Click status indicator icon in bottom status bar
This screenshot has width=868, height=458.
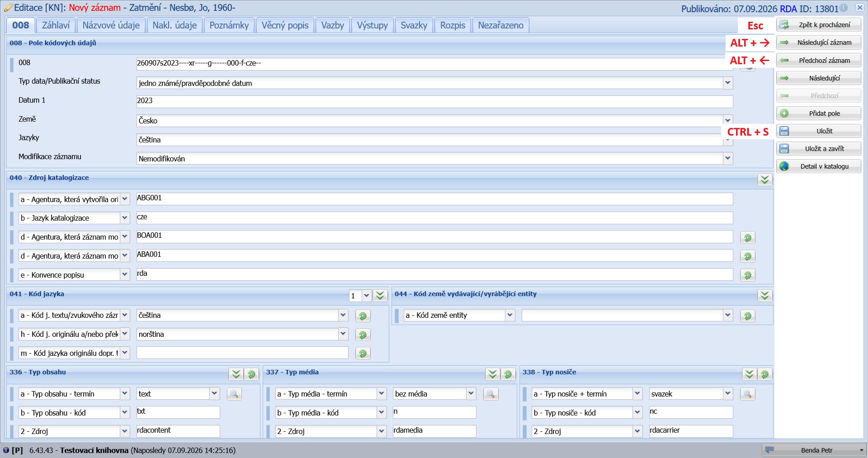pyautogui.click(x=6, y=450)
